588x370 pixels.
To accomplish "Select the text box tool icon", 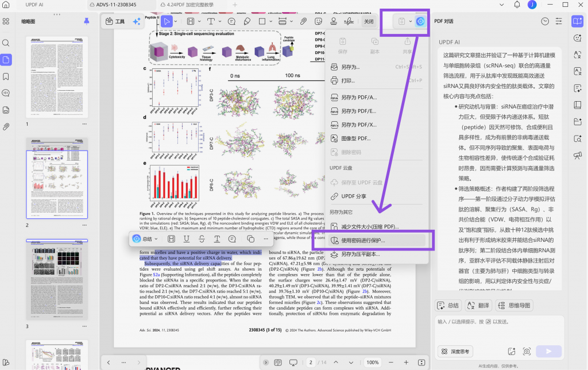I will [191, 21].
